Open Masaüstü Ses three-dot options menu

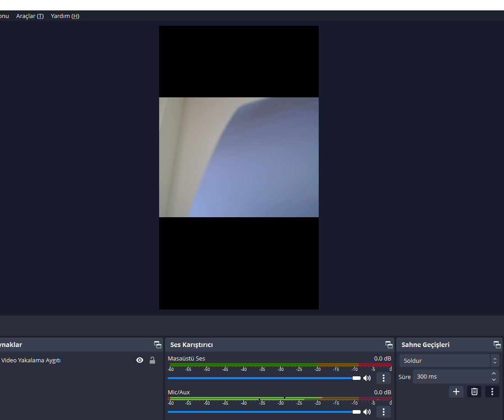(384, 378)
